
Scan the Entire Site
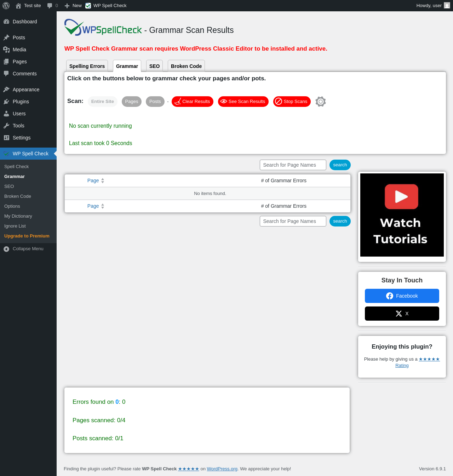coord(103,102)
